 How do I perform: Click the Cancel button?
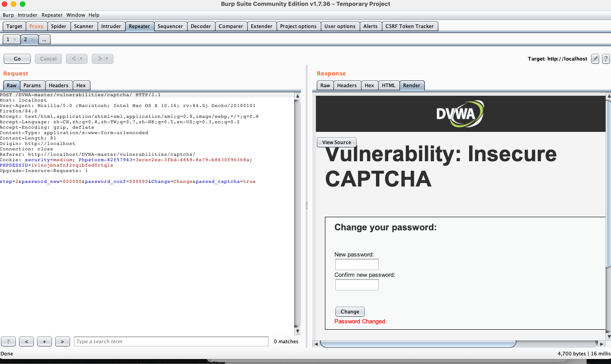(x=48, y=59)
